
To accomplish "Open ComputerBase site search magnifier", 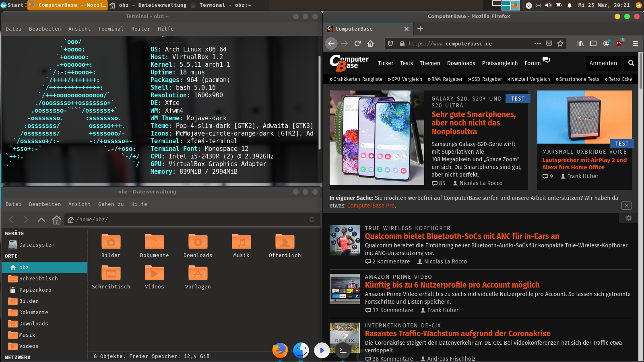I will tap(631, 63).
